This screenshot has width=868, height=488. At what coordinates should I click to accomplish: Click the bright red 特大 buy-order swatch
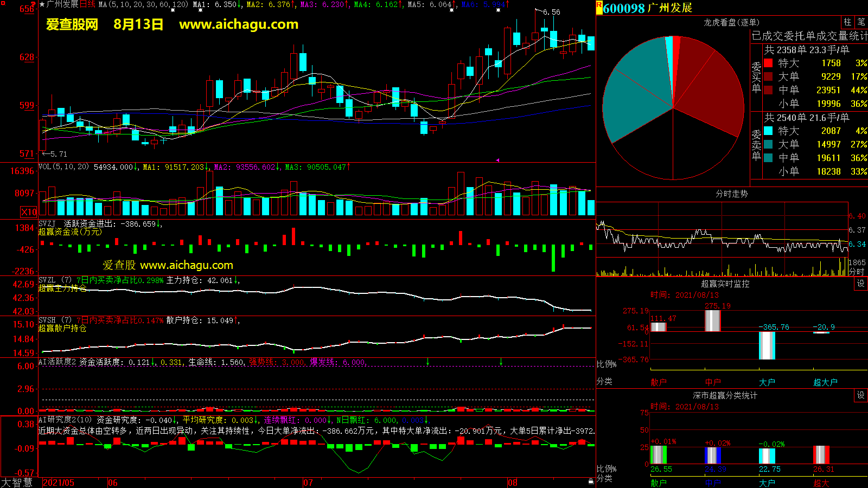[x=768, y=63]
